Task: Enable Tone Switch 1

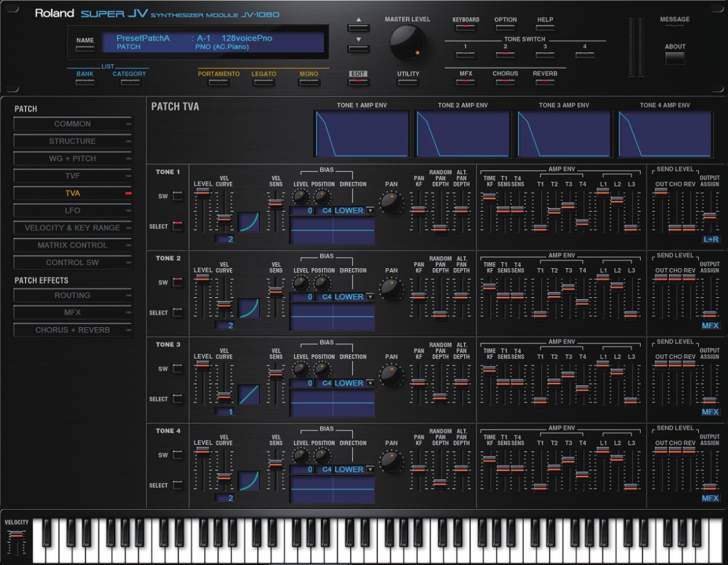Action: [465, 55]
